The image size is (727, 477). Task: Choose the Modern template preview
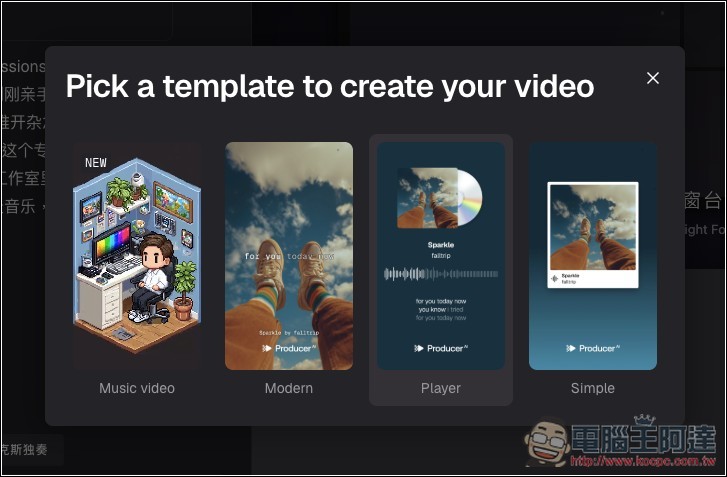tap(289, 256)
